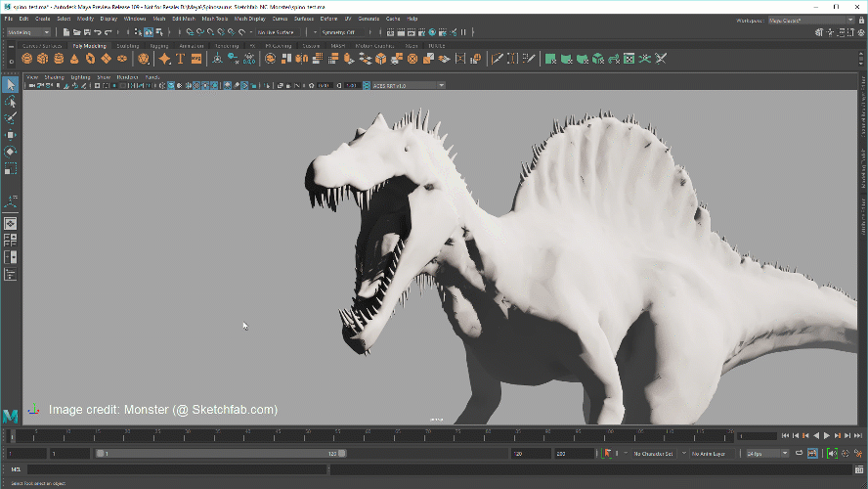The image size is (868, 489).
Task: Click the workspace lock icon
Action: [x=861, y=19]
